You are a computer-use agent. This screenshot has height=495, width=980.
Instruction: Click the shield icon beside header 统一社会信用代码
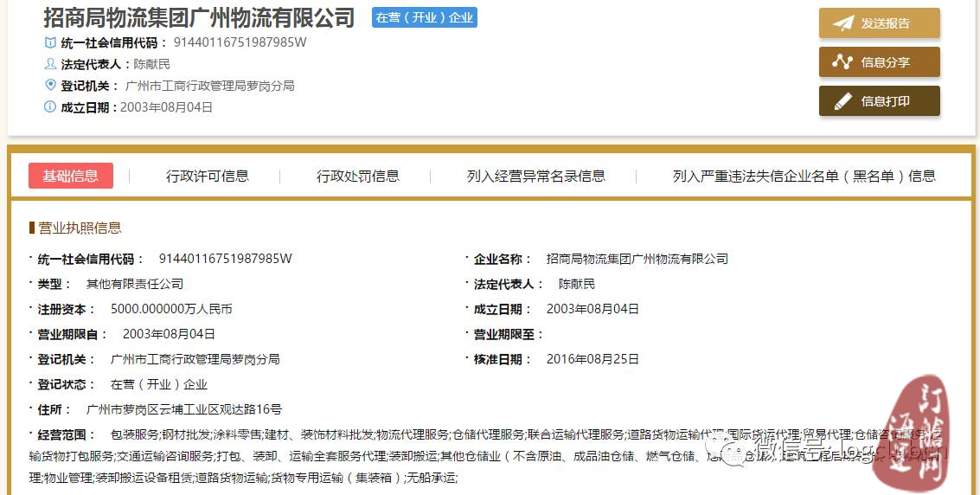pos(50,42)
